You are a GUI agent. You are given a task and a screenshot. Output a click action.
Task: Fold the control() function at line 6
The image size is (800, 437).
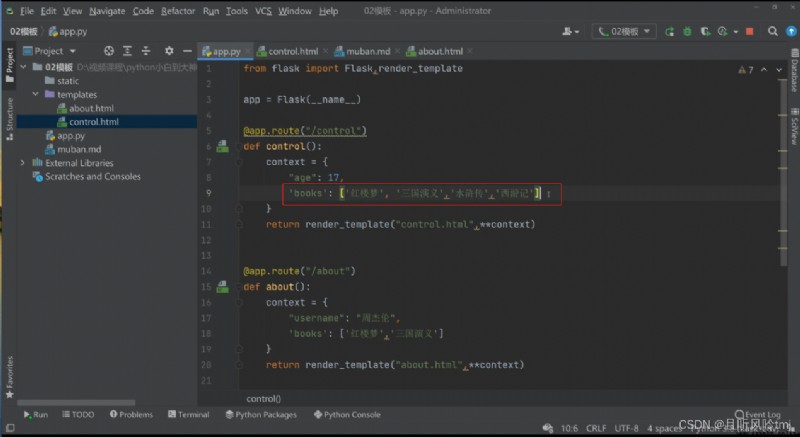click(239, 147)
